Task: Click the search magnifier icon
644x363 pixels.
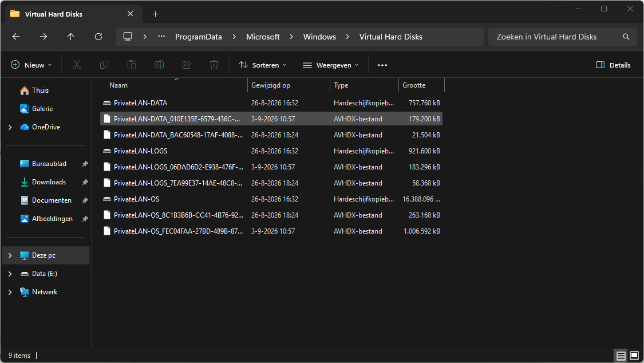Action: pos(626,37)
